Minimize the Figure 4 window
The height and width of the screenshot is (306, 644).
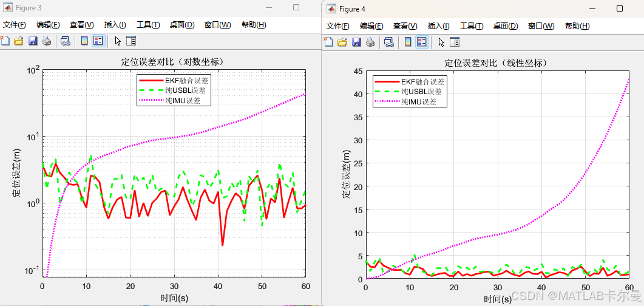coord(592,8)
